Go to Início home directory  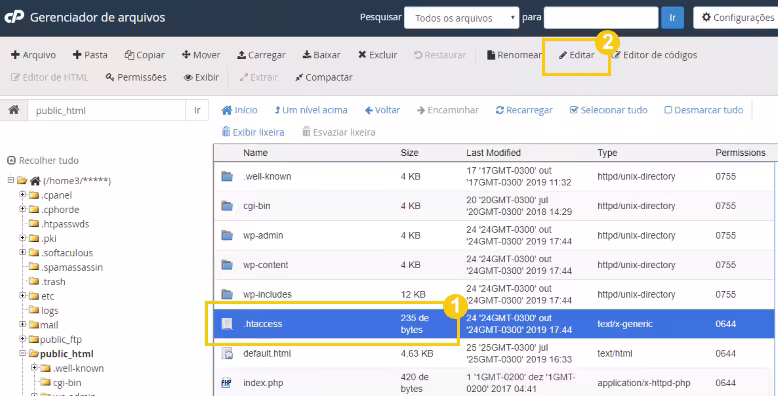coord(239,110)
